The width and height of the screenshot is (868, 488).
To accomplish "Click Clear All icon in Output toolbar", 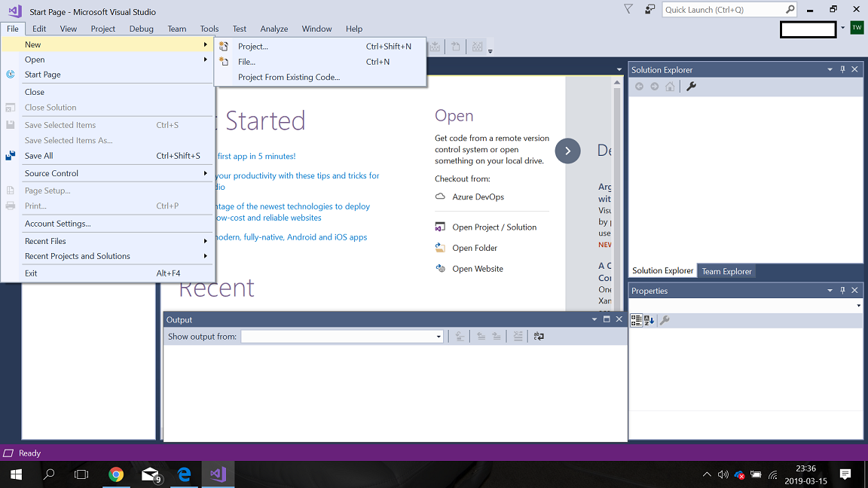I will 518,337.
